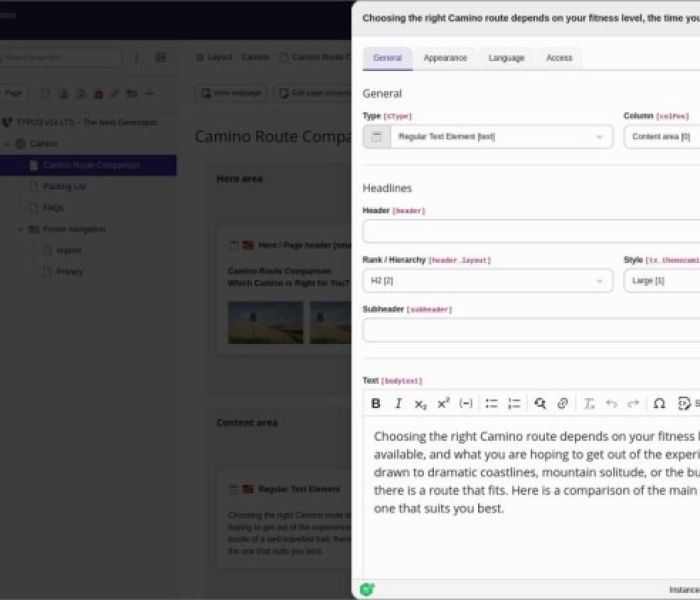Toggle superscript formatting
This screenshot has height=600, width=700.
(x=443, y=404)
